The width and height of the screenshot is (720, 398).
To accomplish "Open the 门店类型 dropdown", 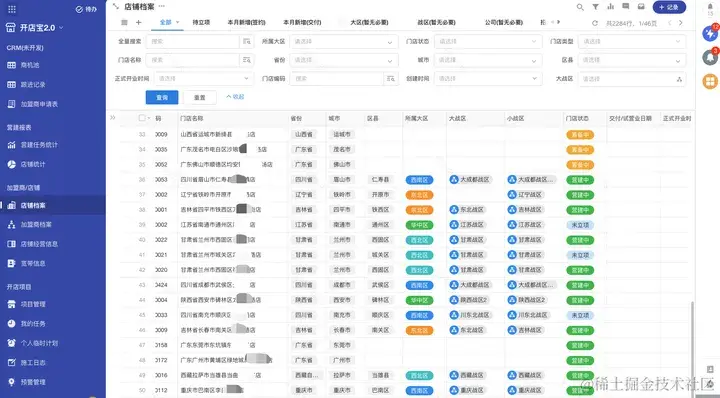I will [x=632, y=41].
